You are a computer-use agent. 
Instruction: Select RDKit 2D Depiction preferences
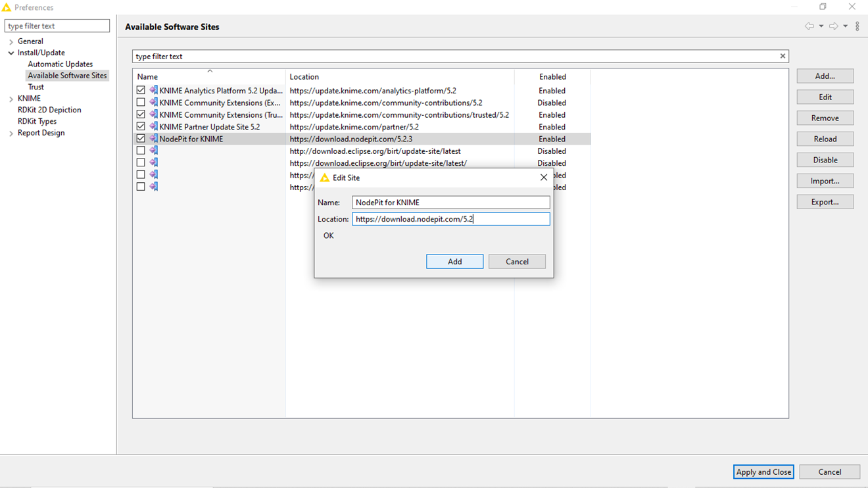pyautogui.click(x=49, y=110)
